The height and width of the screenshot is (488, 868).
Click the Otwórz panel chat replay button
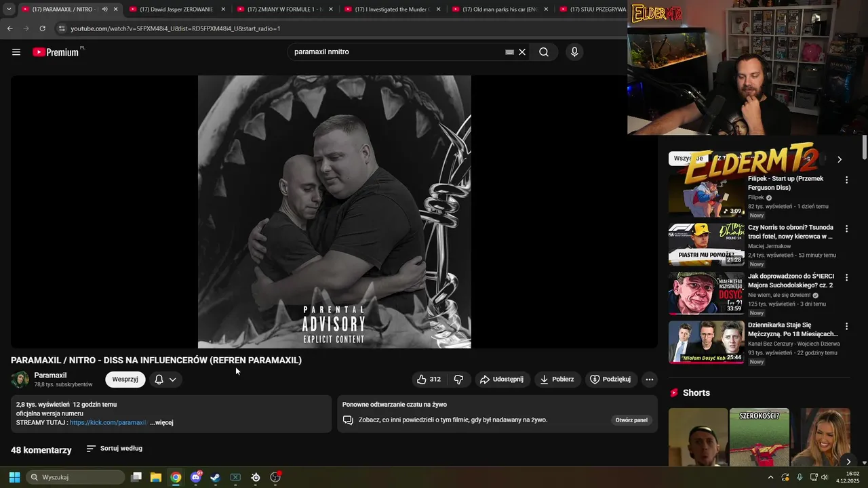(x=631, y=420)
